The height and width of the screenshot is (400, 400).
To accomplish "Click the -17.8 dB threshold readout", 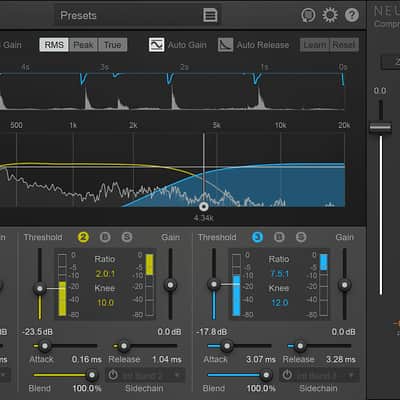I will pyautogui.click(x=212, y=332).
